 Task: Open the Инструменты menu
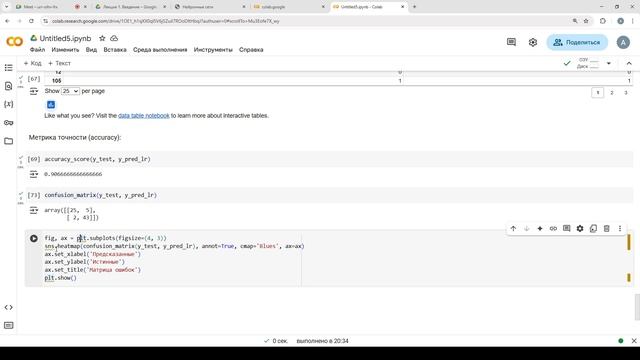pyautogui.click(x=213, y=49)
